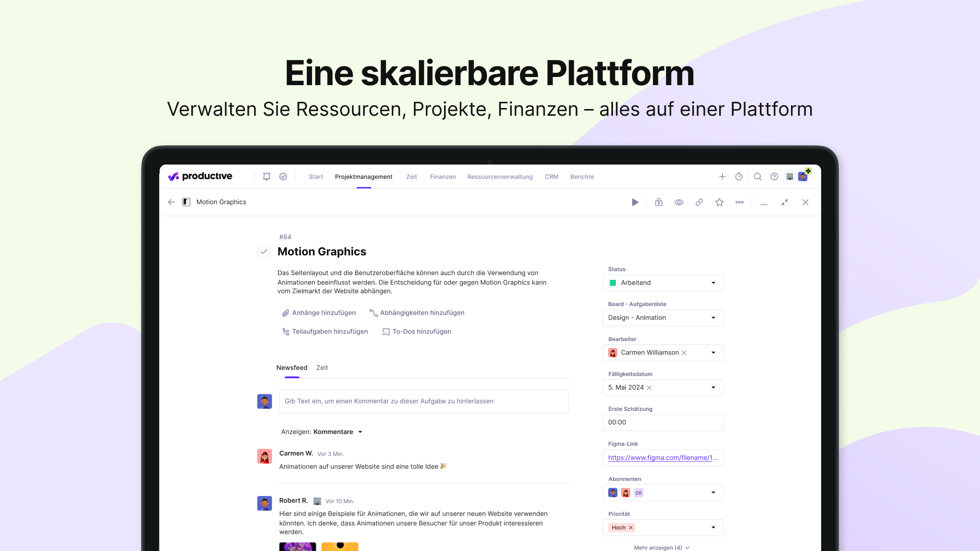This screenshot has width=980, height=551.
Task: Click the notifications bell icon
Action: pyautogui.click(x=267, y=176)
